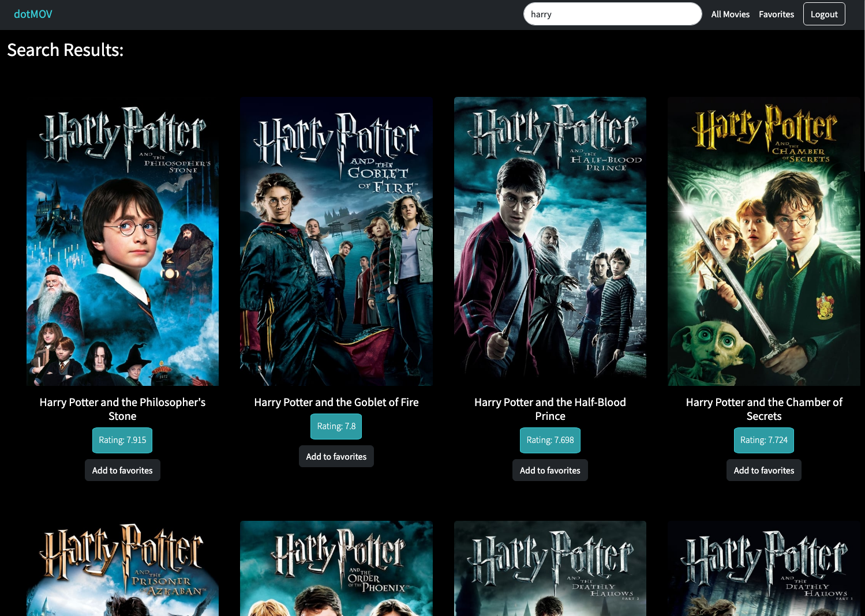Focus the search field containing 'harry'
Viewport: 865px width, 616px height.
pos(612,14)
